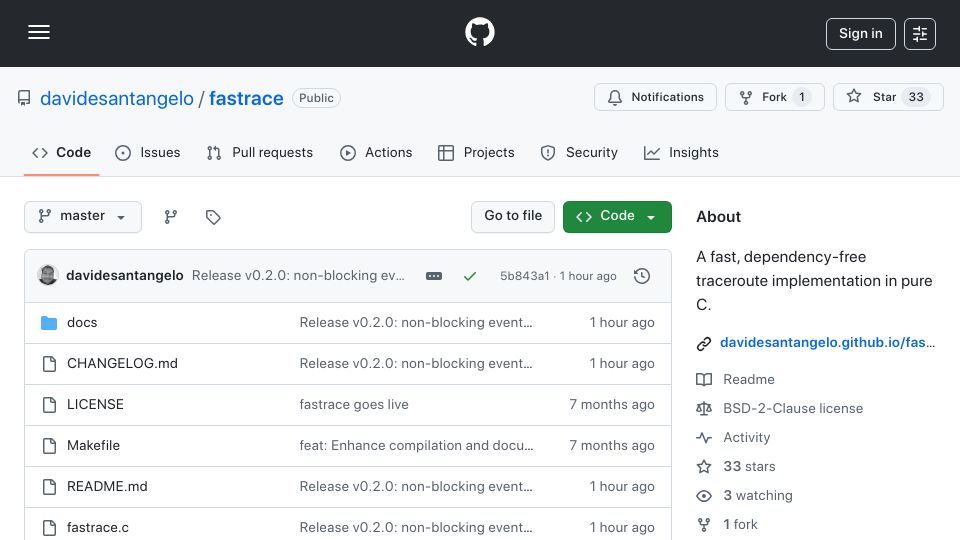Show commit status green checkmark
The height and width of the screenshot is (540, 960).
[x=470, y=276]
